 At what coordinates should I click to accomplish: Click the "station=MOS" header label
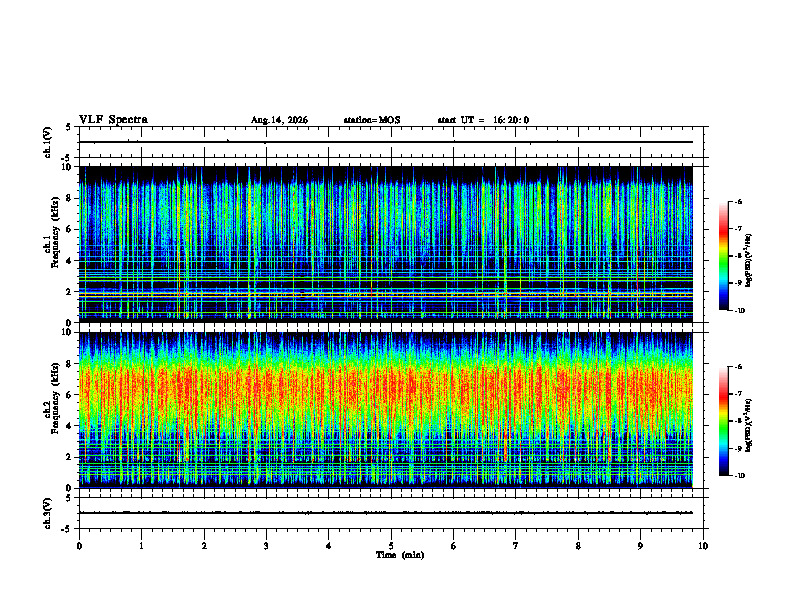click(372, 120)
